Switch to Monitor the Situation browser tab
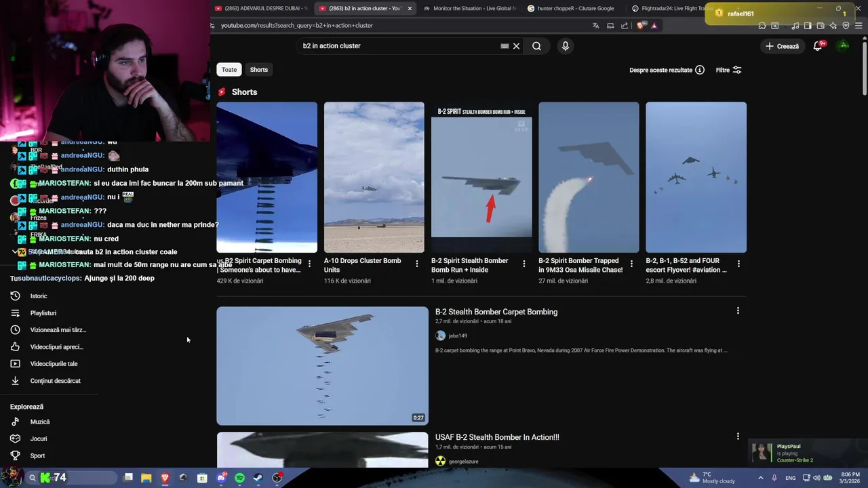 (469, 8)
